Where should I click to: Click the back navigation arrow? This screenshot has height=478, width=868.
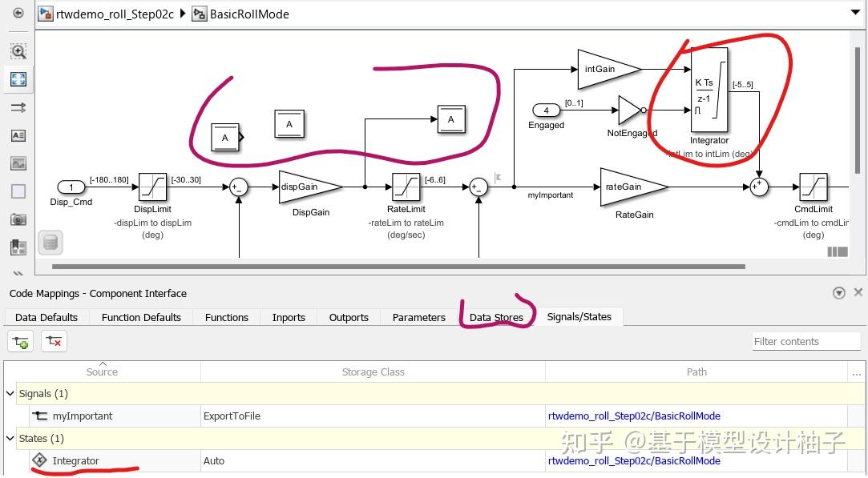pyautogui.click(x=18, y=13)
